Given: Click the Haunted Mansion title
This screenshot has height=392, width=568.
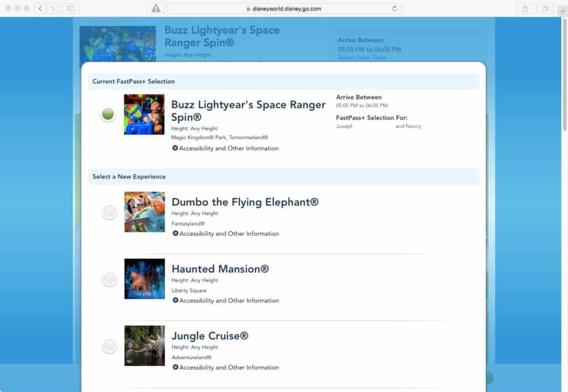Looking at the screenshot, I should click(220, 269).
